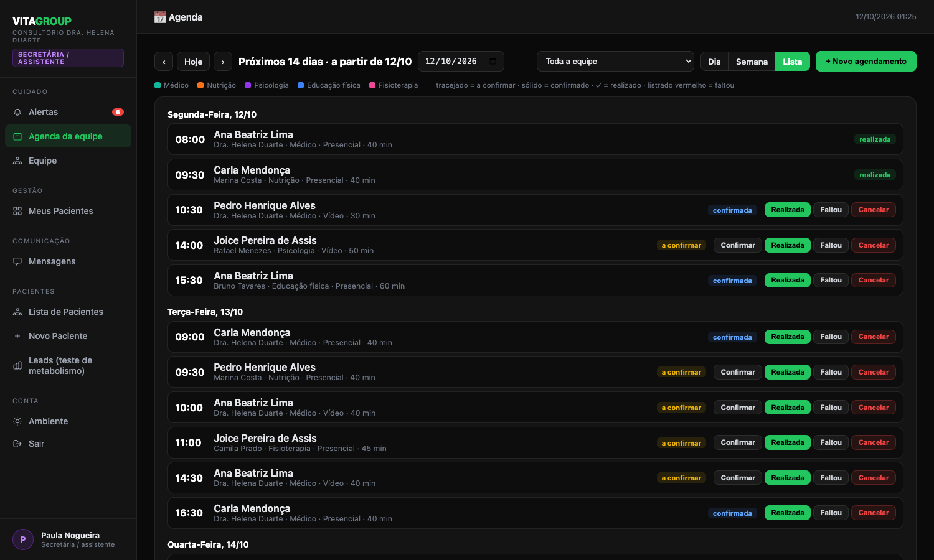Switch to the Semana view

[x=752, y=62]
